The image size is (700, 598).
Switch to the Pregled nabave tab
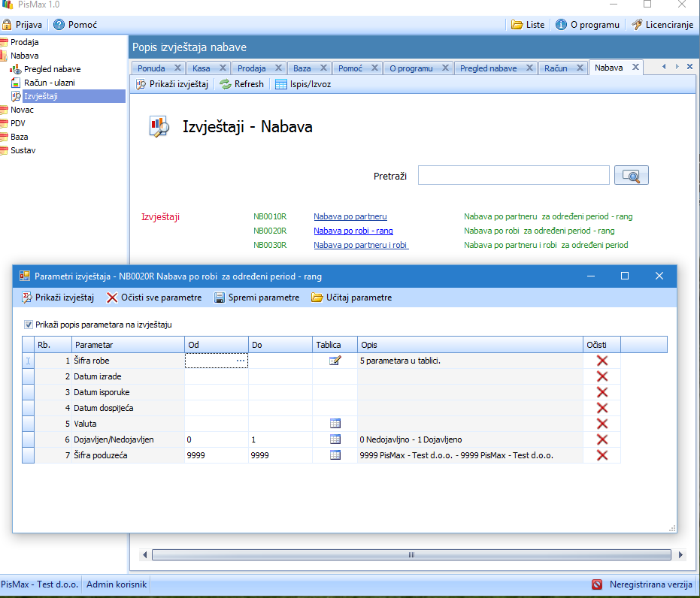(489, 68)
